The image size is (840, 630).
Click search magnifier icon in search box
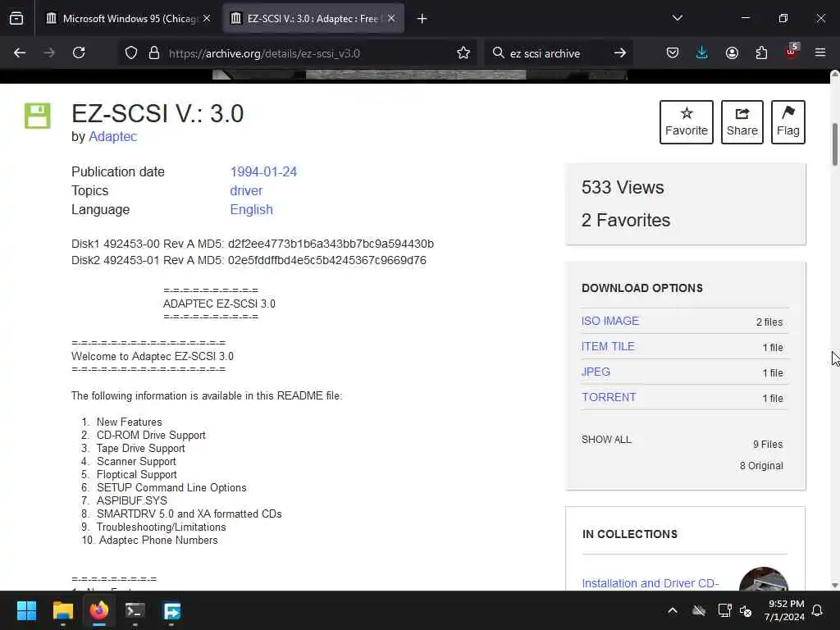click(x=498, y=53)
